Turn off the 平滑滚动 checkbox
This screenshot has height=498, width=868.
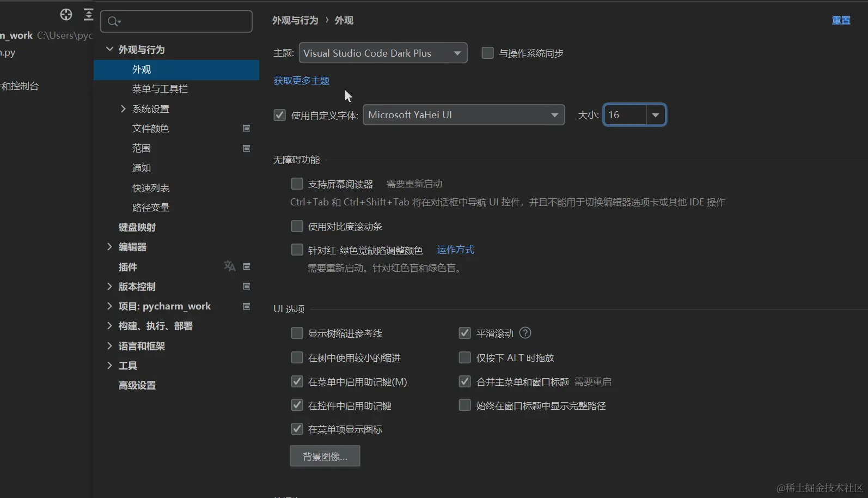click(464, 333)
